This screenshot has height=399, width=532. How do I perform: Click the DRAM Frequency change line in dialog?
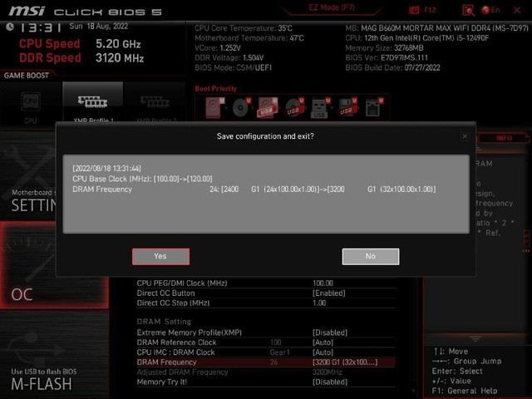coord(254,190)
